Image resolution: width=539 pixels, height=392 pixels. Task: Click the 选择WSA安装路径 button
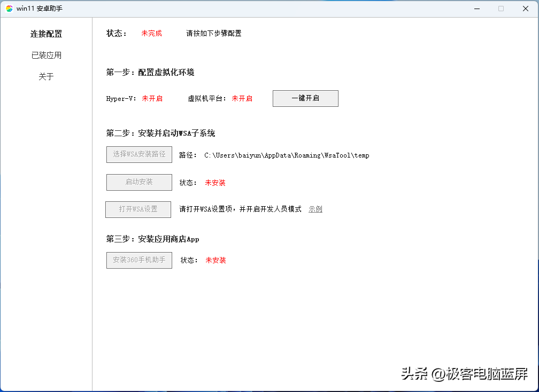[x=139, y=154]
